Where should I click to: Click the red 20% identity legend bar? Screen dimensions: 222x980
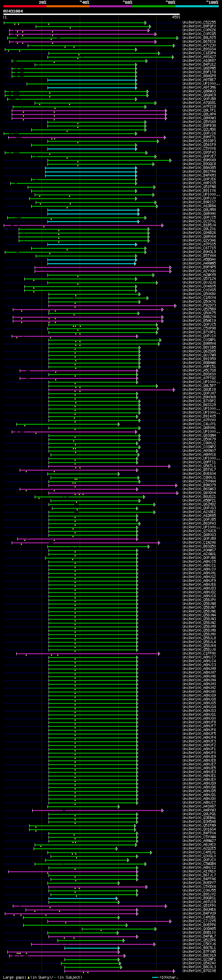pos(25,6)
